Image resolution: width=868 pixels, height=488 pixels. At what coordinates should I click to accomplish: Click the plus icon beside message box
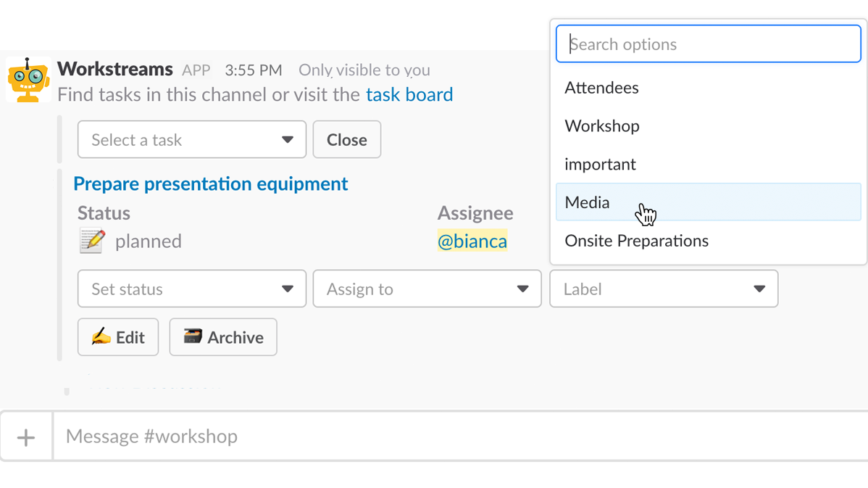click(x=26, y=437)
